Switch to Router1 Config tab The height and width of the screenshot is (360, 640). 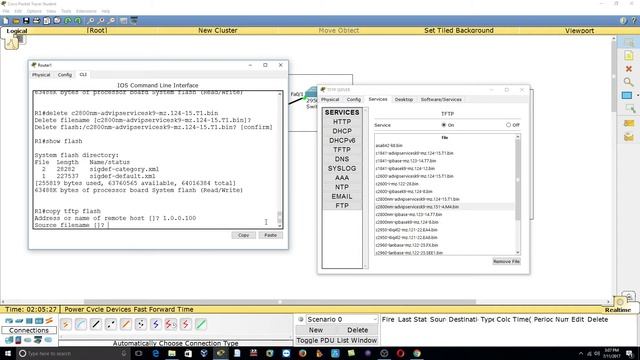click(64, 75)
